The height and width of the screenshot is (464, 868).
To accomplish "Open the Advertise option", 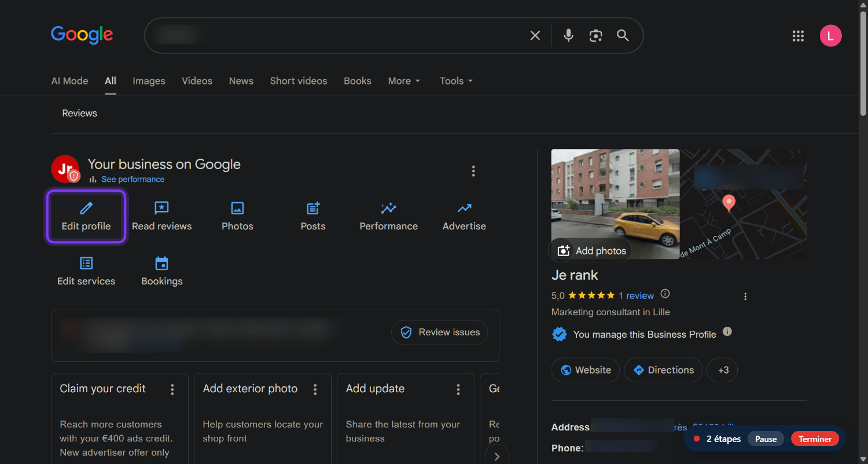I will click(x=464, y=217).
